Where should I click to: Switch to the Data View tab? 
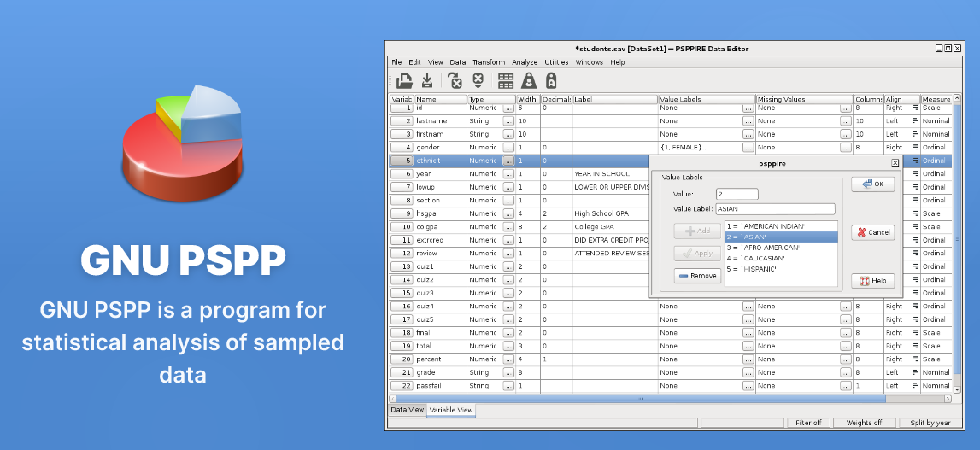(407, 410)
